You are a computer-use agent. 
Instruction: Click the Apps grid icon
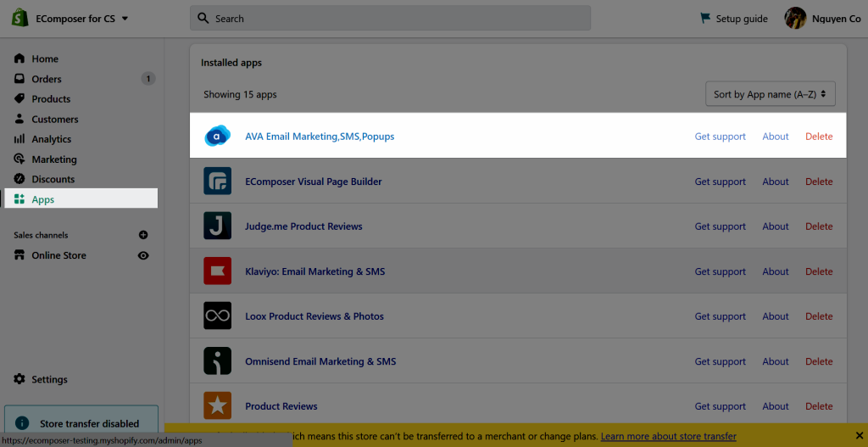pyautogui.click(x=19, y=198)
